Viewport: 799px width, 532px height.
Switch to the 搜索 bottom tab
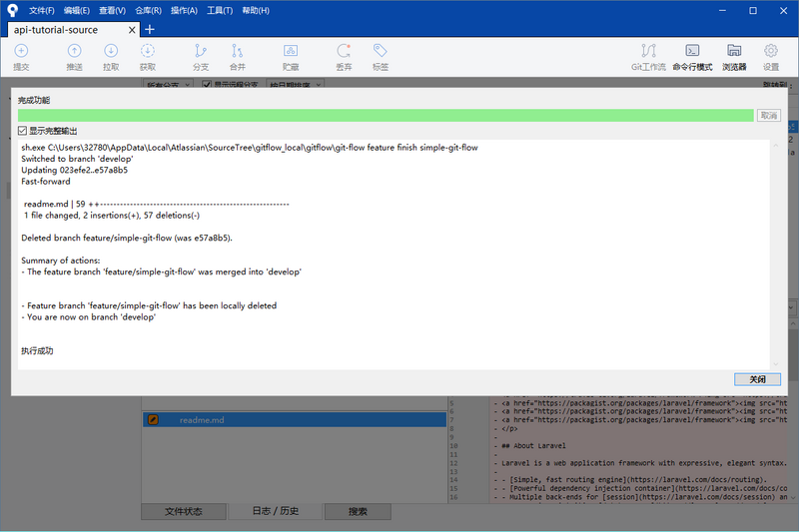358,511
